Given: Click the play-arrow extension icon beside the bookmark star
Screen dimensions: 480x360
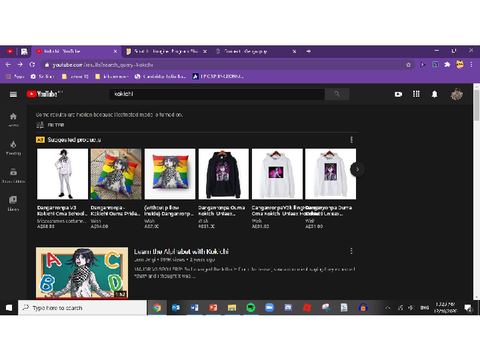Looking at the screenshot, I should [x=423, y=65].
